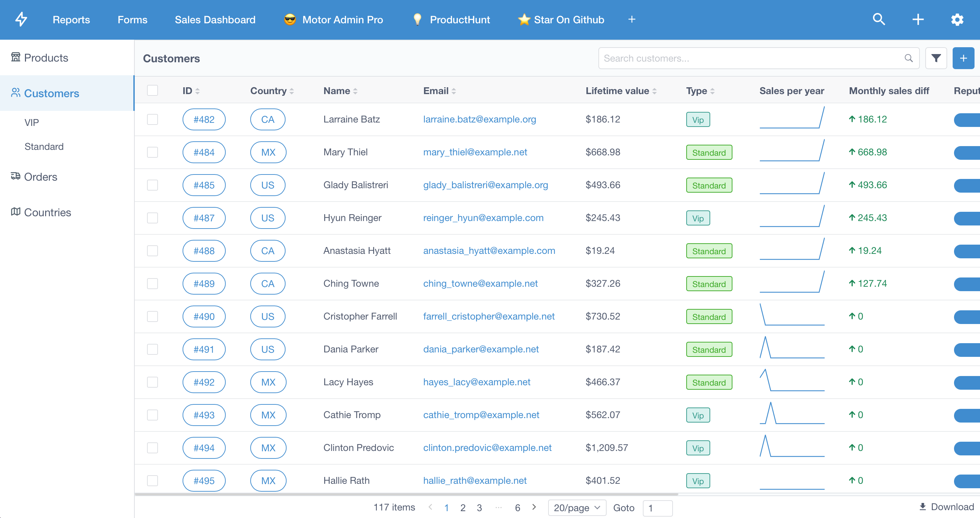Click the name Cathie Tromp
This screenshot has height=518, width=980.
pyautogui.click(x=352, y=415)
